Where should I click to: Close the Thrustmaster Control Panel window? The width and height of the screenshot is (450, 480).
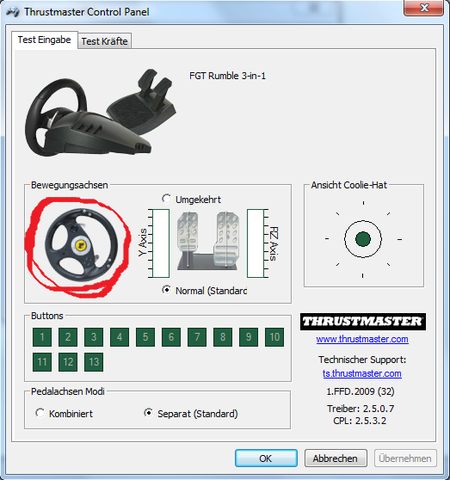[423, 8]
